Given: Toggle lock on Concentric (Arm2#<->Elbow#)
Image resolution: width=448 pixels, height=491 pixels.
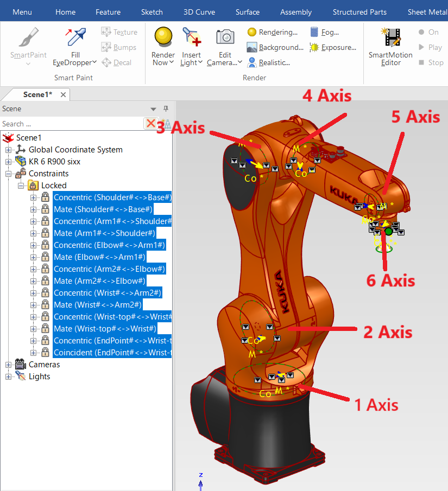Looking at the screenshot, I should 46,269.
